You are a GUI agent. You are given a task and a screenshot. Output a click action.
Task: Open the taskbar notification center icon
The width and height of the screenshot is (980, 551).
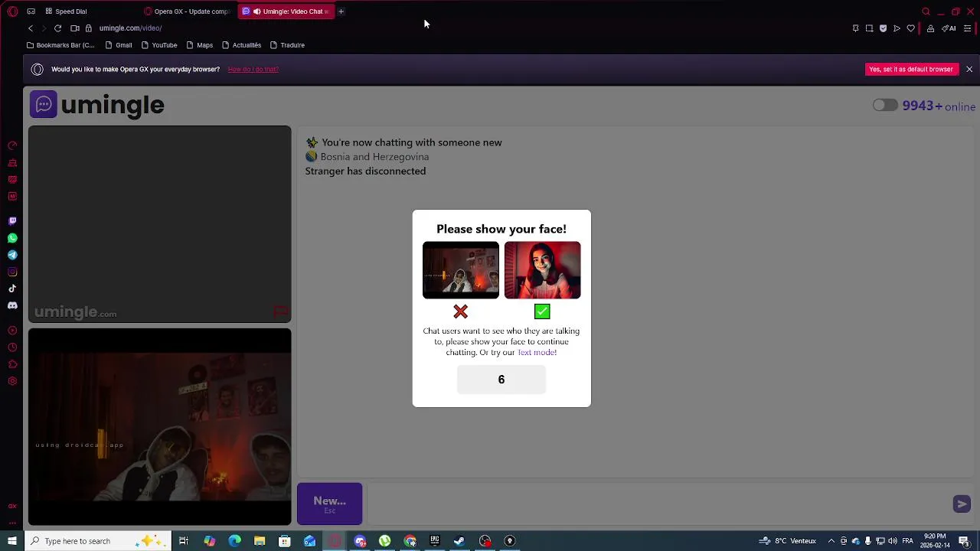pyautogui.click(x=964, y=541)
